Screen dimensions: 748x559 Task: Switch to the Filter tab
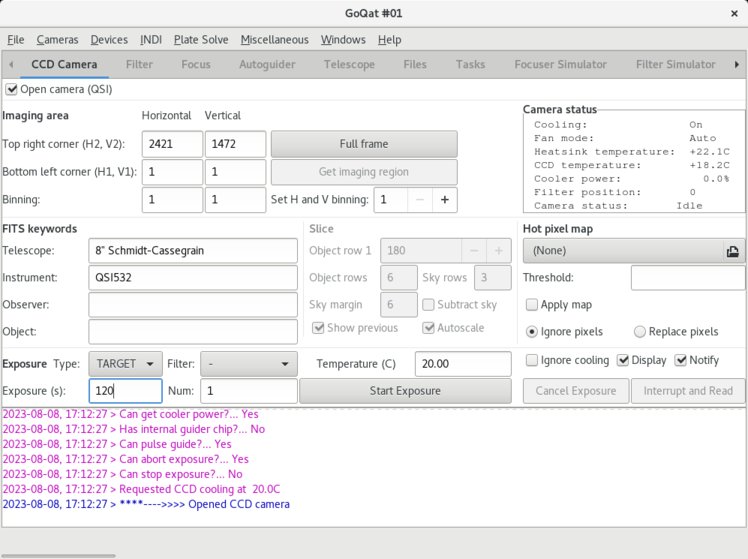point(139,64)
